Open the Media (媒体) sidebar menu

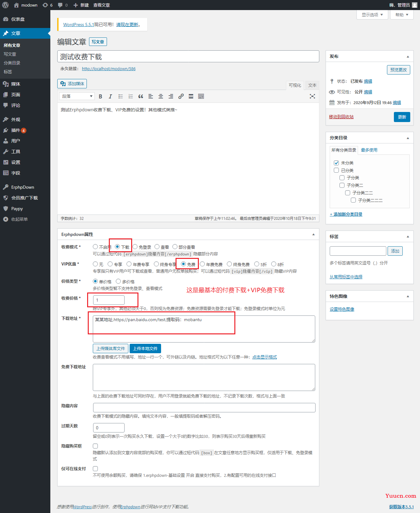(25, 84)
